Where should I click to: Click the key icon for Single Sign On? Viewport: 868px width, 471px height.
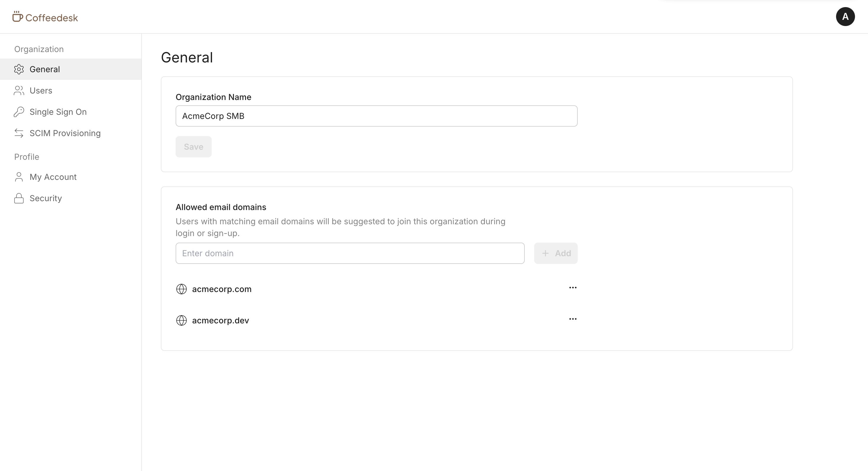[x=19, y=112]
